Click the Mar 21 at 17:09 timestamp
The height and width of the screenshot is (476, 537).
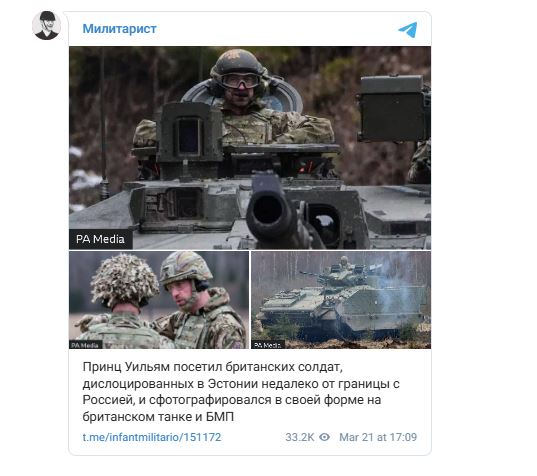point(378,437)
